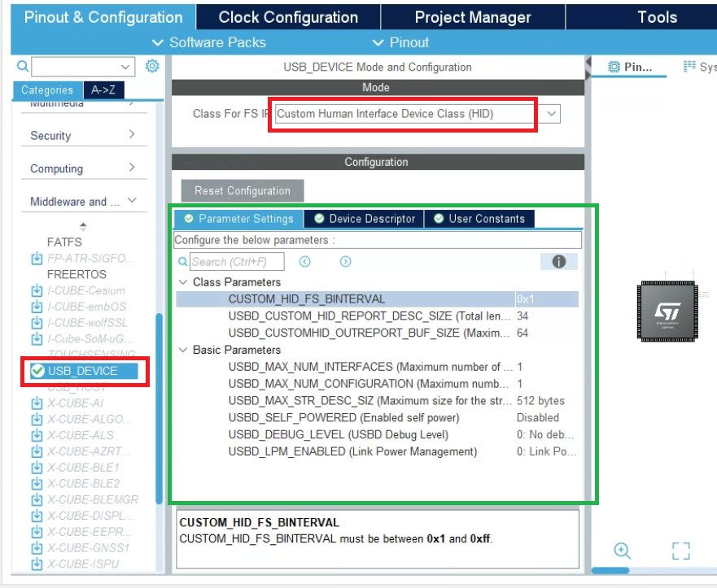The height and width of the screenshot is (588, 717).
Task: Click the download icon next to X-CUBE-GNSS1
Action: tap(37, 548)
